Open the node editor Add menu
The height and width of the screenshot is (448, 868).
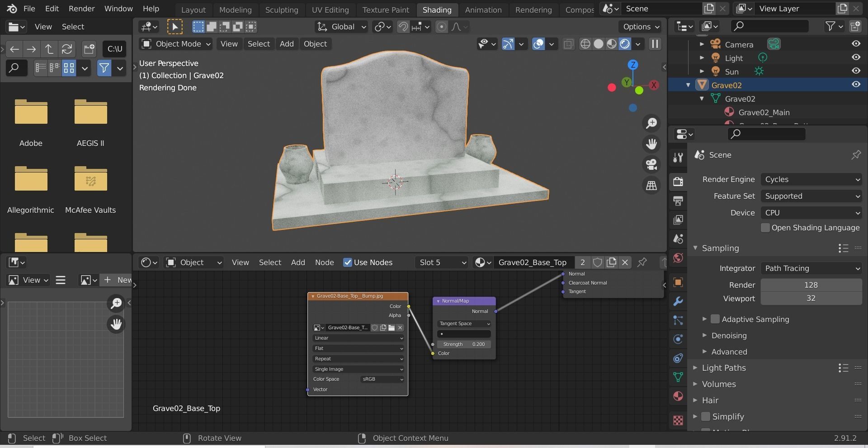click(298, 262)
